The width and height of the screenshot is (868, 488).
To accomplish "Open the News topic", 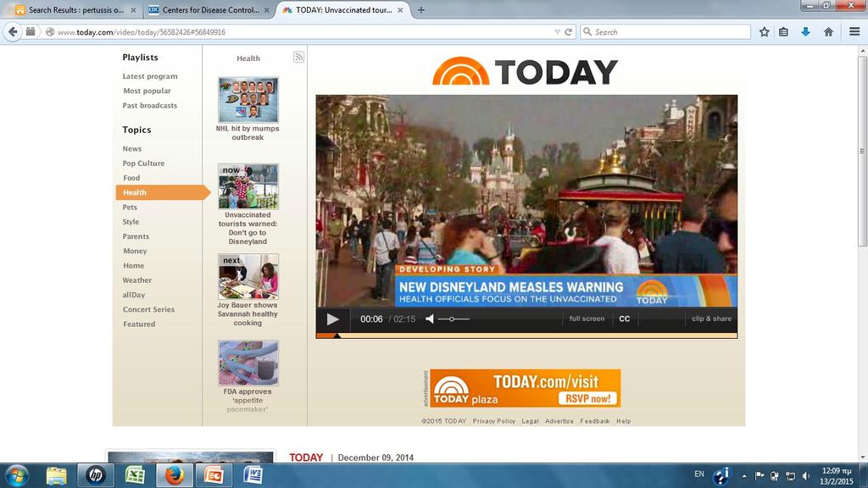I will click(131, 149).
